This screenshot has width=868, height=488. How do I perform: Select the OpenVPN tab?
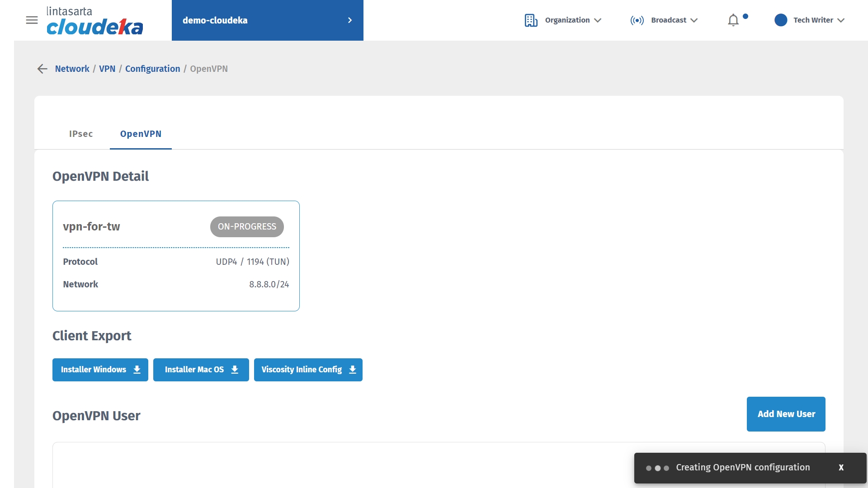click(141, 134)
